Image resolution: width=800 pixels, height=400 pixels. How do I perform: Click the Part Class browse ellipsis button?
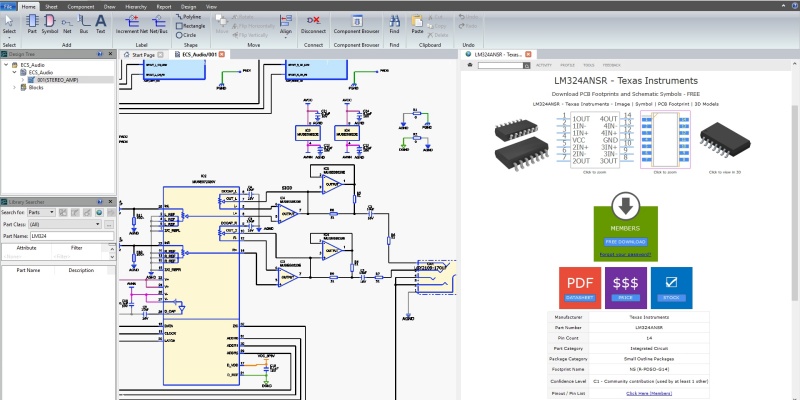pyautogui.click(x=109, y=224)
